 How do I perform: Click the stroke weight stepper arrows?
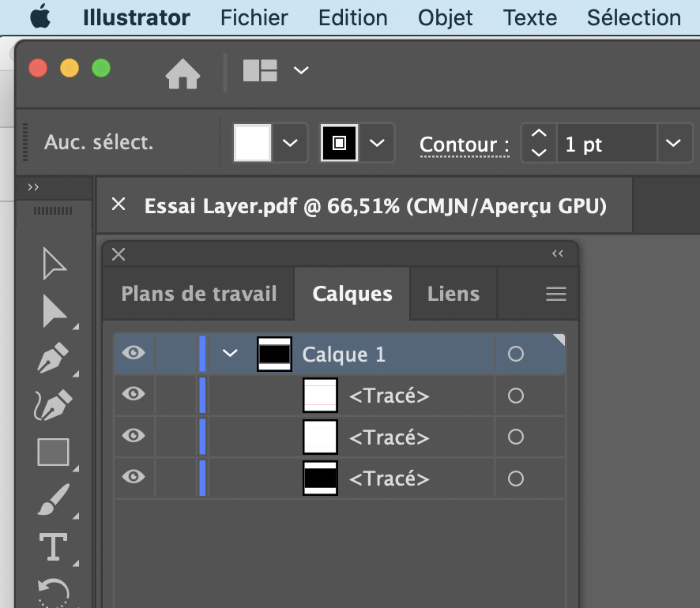[x=540, y=143]
